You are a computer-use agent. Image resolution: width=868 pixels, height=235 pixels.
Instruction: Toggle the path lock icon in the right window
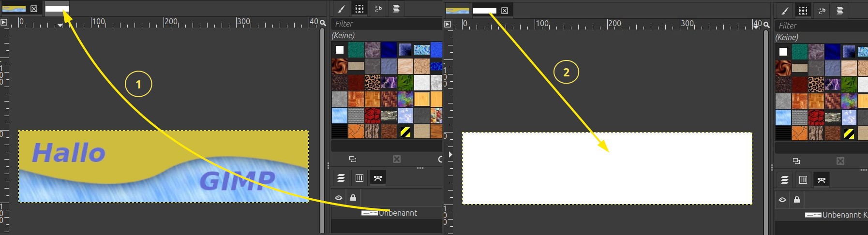(797, 199)
